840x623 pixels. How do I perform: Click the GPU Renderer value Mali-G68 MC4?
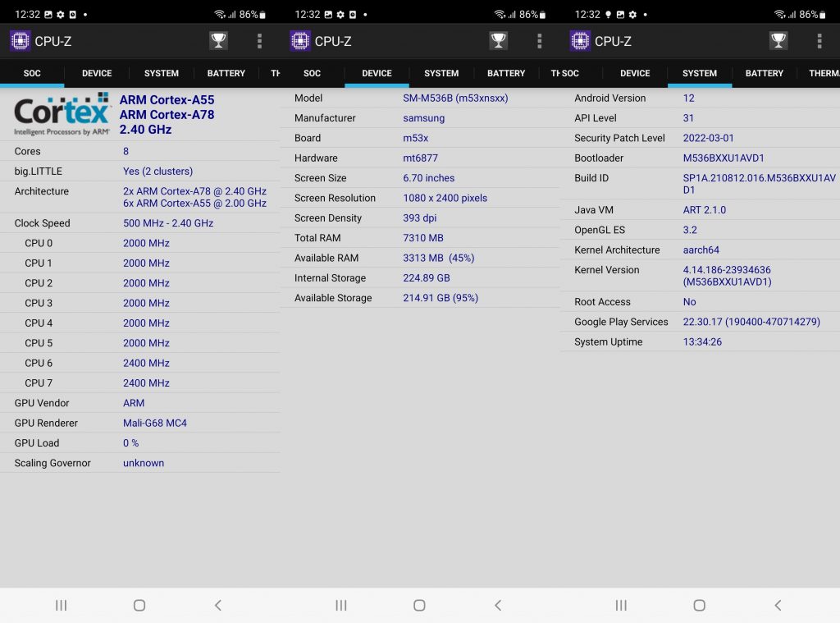155,423
